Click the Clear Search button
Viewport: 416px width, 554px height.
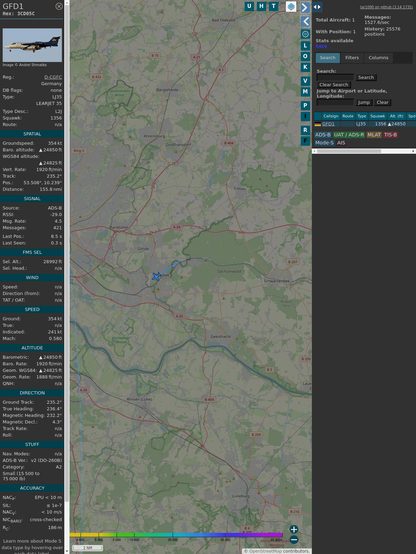[x=334, y=85]
